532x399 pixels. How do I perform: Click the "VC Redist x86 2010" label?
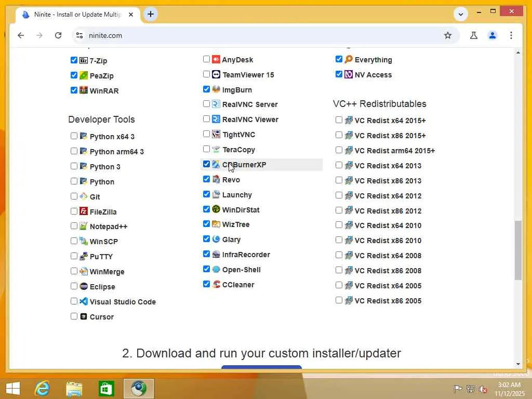pos(388,241)
